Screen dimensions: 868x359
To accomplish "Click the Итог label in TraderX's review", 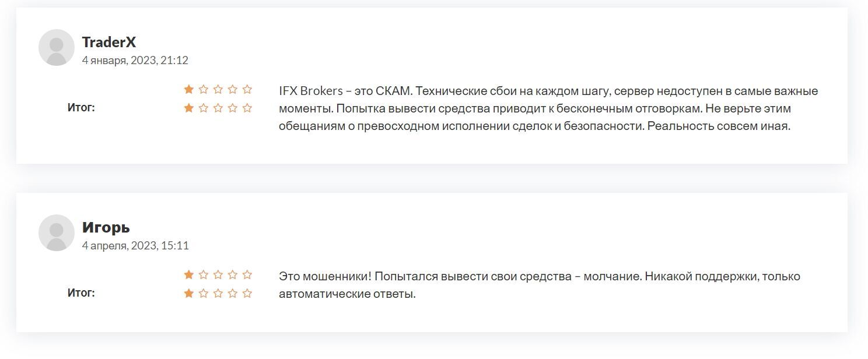I will pos(81,108).
